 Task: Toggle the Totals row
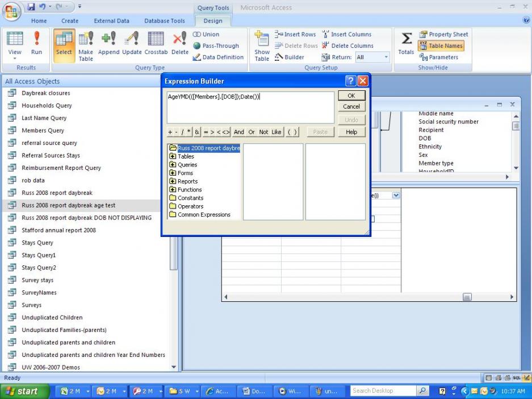tap(406, 43)
